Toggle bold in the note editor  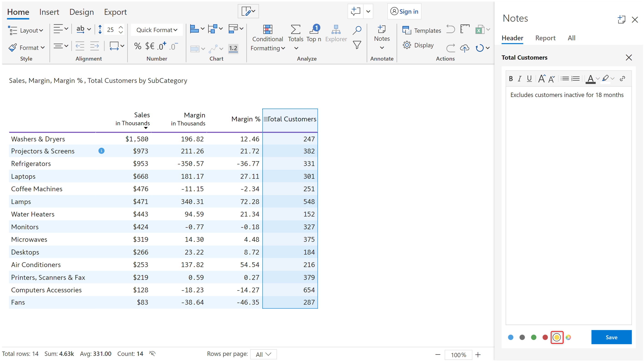511,79
